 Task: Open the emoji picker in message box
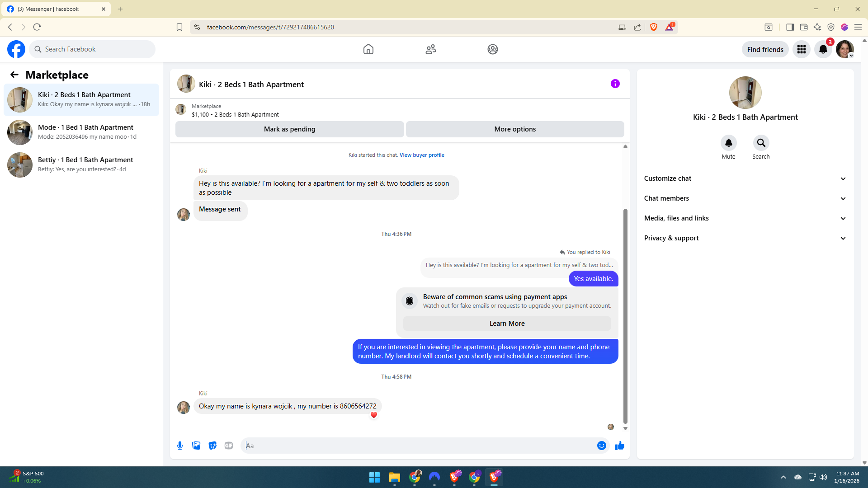(x=601, y=446)
